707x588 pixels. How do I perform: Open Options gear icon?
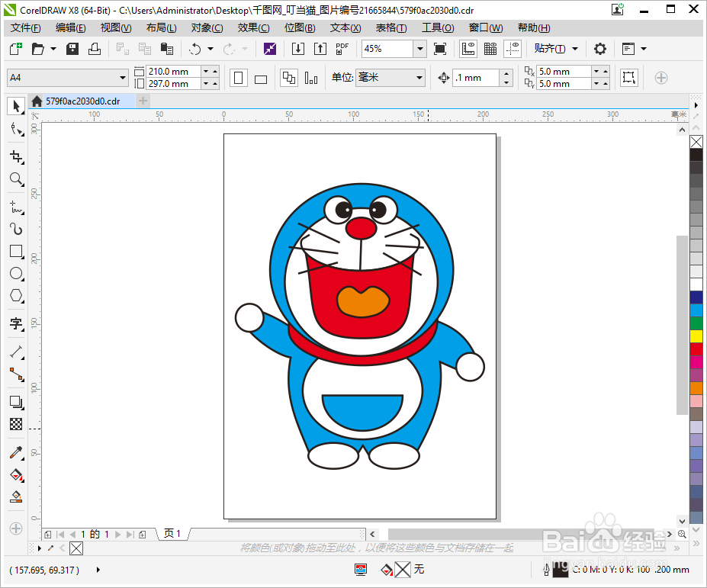pyautogui.click(x=599, y=49)
